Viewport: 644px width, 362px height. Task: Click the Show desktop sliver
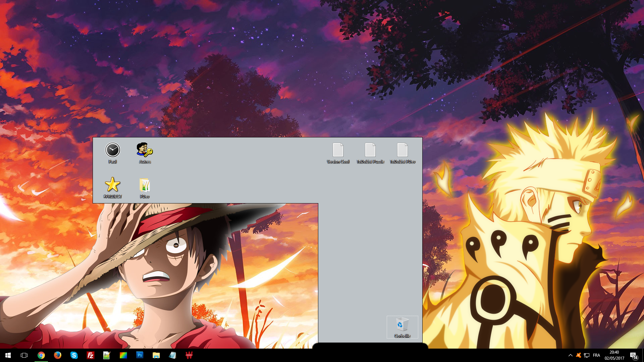(x=643, y=355)
